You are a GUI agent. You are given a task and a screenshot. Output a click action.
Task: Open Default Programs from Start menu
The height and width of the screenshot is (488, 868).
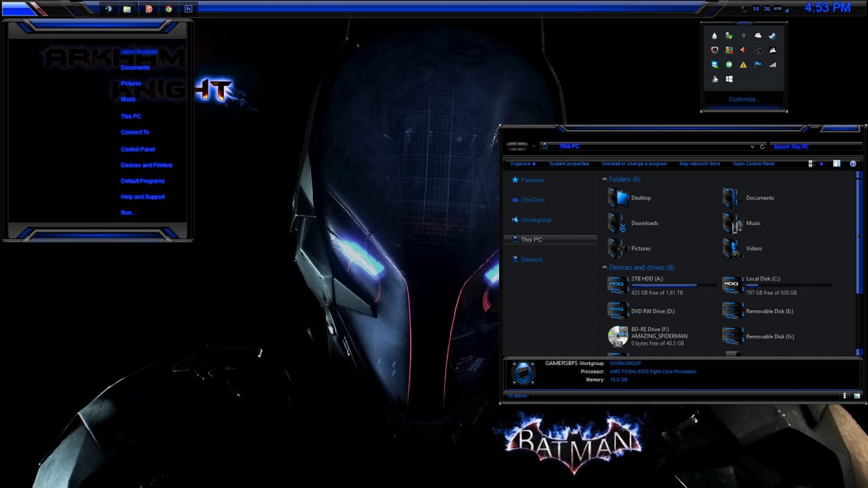(x=142, y=182)
